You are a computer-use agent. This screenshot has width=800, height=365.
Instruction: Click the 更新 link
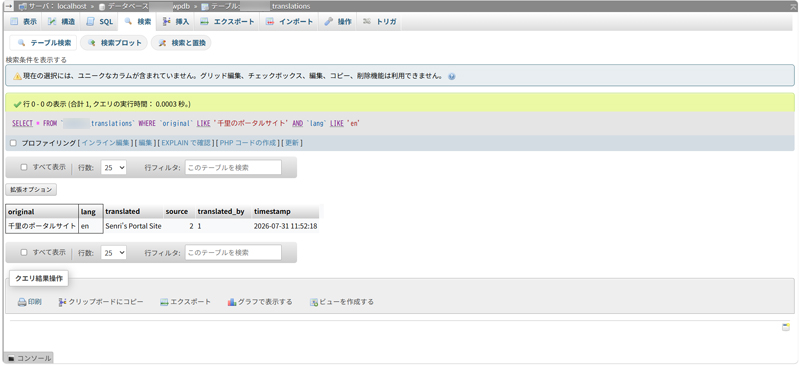tap(292, 143)
